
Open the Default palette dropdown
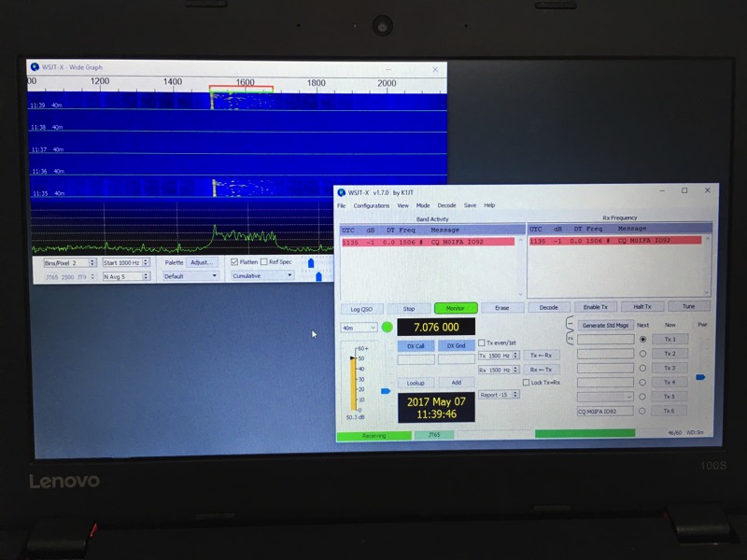190,276
